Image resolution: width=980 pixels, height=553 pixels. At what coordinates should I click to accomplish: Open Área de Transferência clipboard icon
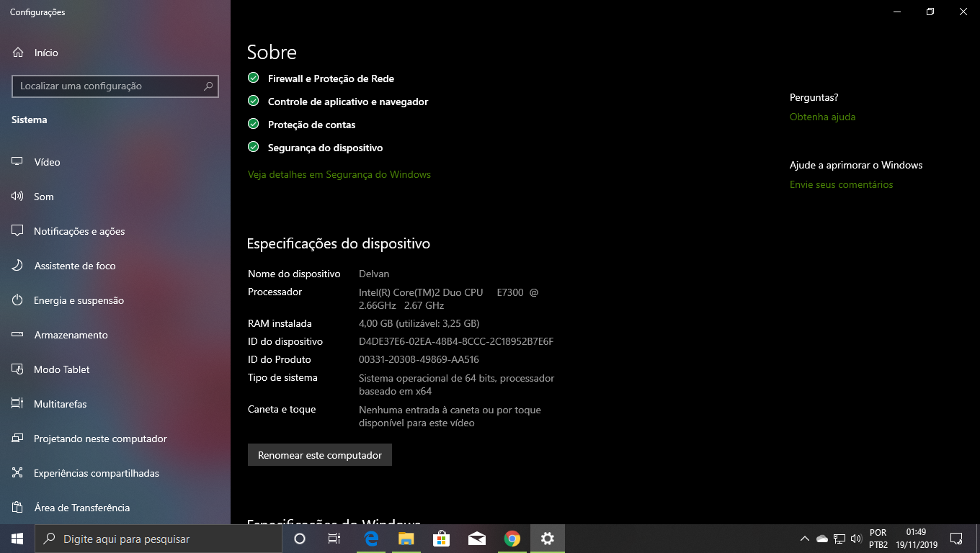click(x=18, y=508)
